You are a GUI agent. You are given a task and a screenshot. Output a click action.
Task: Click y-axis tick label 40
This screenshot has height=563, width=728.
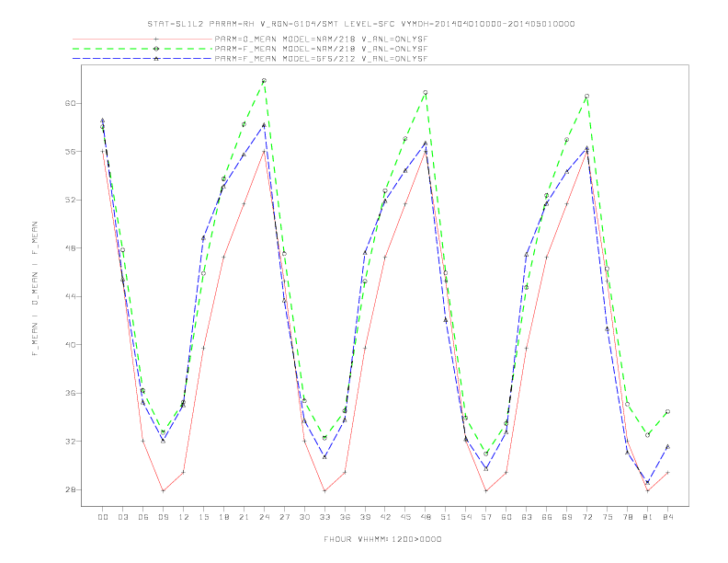click(70, 345)
